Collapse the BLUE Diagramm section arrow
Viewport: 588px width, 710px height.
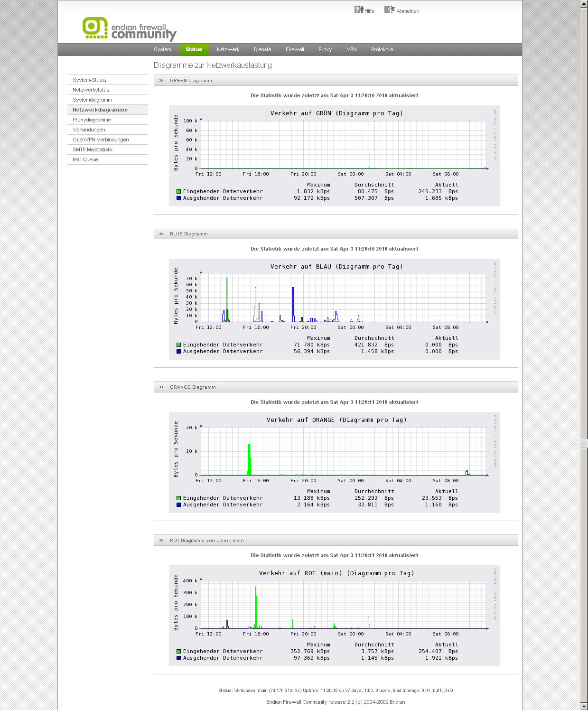click(161, 234)
